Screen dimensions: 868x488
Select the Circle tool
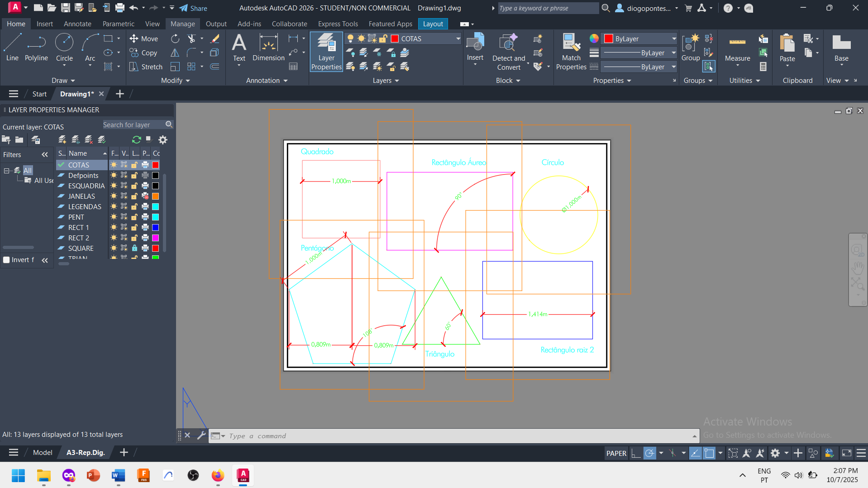coord(64,47)
